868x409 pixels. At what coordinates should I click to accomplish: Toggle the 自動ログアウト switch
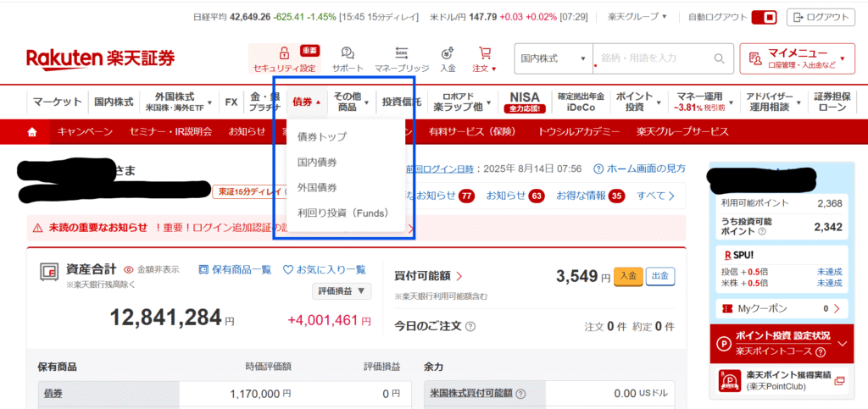click(x=765, y=17)
